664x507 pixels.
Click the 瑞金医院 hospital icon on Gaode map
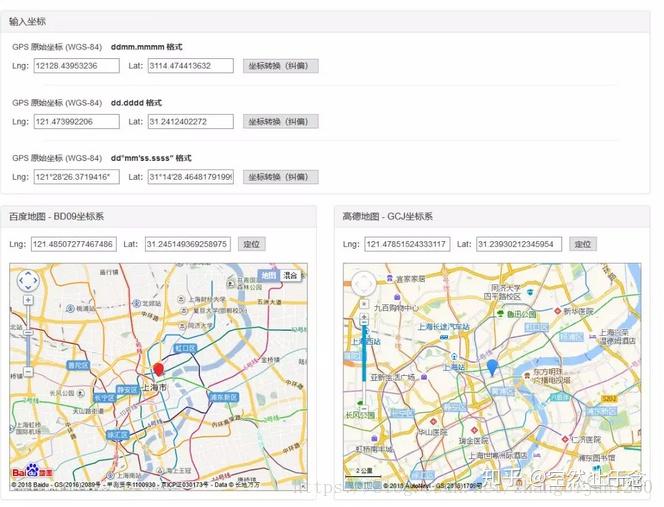[474, 430]
